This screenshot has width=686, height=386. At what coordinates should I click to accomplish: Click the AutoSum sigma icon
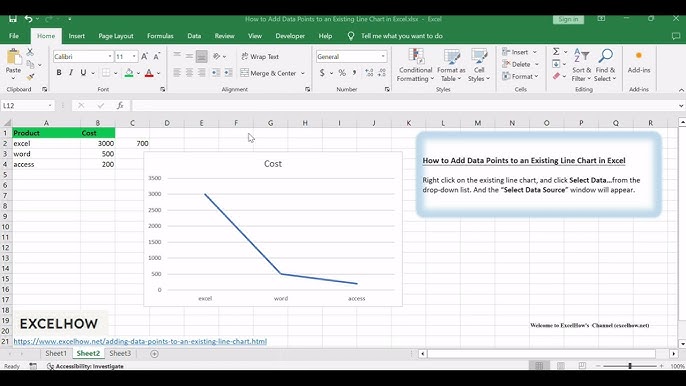[556, 52]
